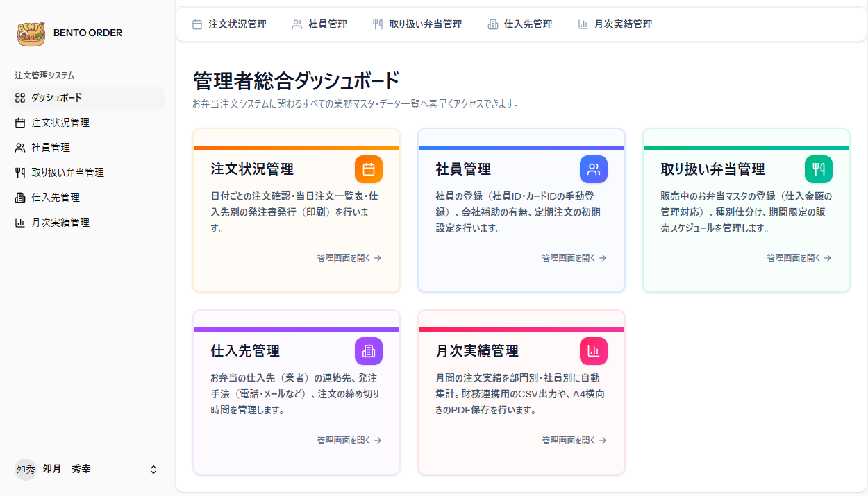
Task: Select 社員管理 in the sidebar
Action: pos(87,148)
